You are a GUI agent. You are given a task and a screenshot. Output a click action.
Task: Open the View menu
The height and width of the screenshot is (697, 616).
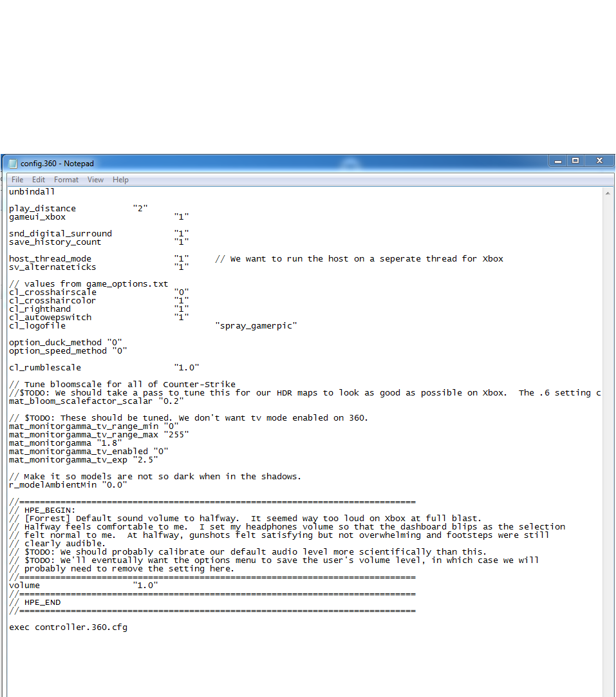coord(95,180)
